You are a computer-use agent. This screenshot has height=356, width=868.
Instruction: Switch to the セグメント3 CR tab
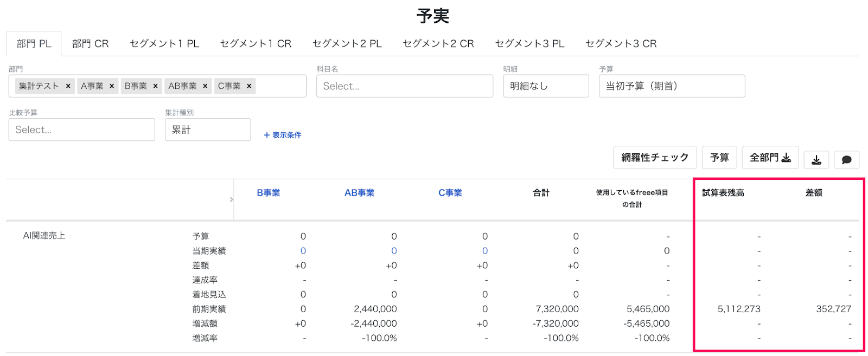point(621,44)
